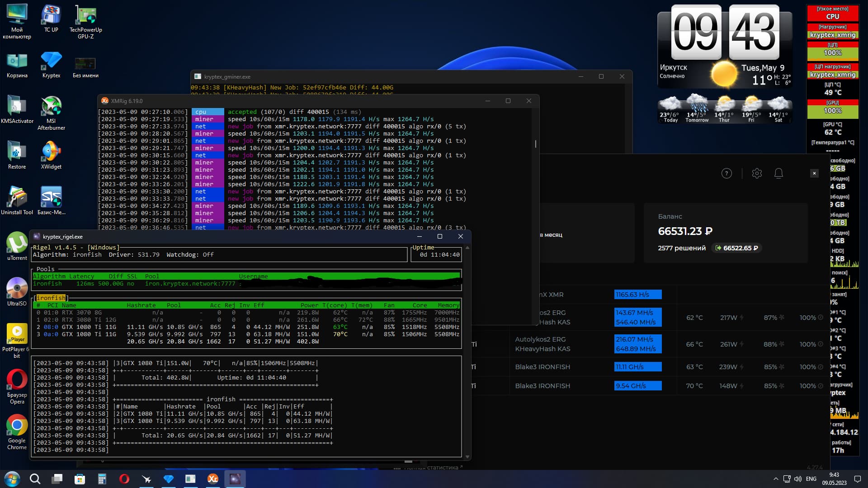The width and height of the screenshot is (868, 488).
Task: Click the 1165.63 H/s hashrate bar
Action: pos(638,295)
